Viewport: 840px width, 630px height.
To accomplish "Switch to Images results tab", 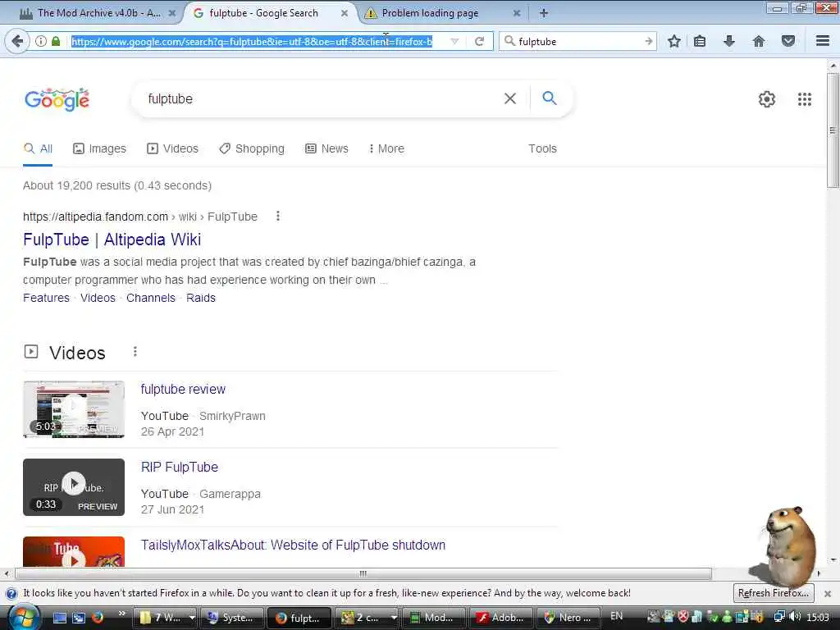I will [99, 149].
